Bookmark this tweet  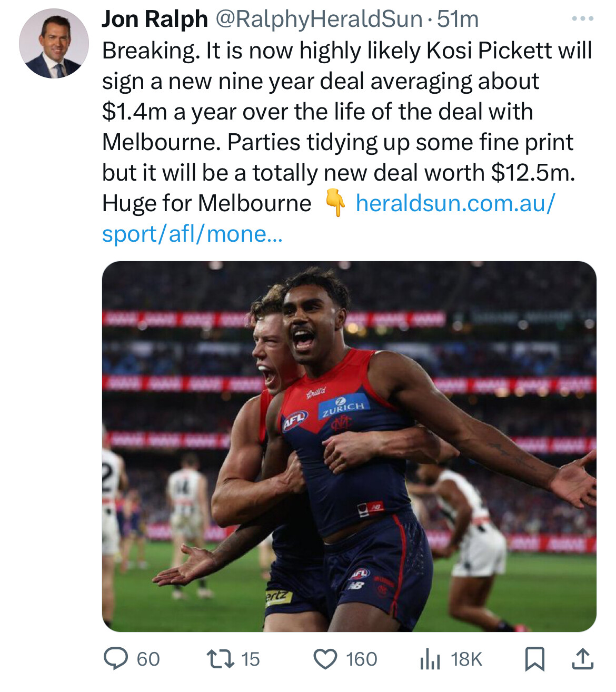[535, 659]
